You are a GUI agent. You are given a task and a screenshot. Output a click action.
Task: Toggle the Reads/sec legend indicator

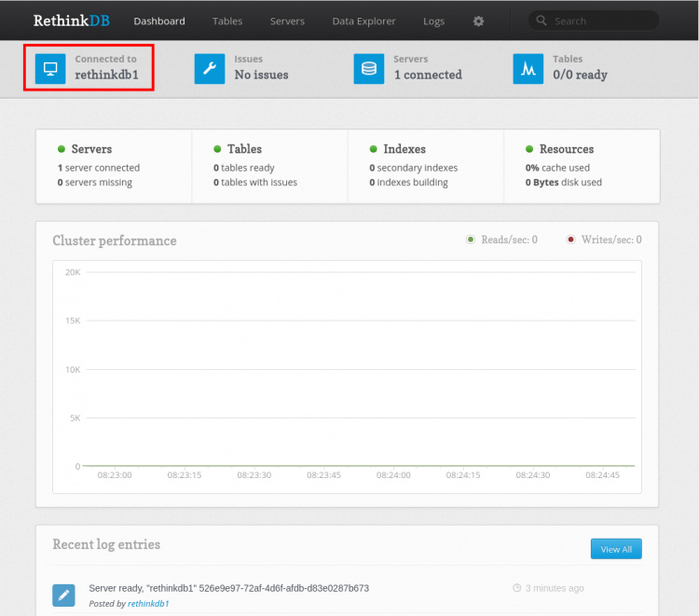pos(471,240)
